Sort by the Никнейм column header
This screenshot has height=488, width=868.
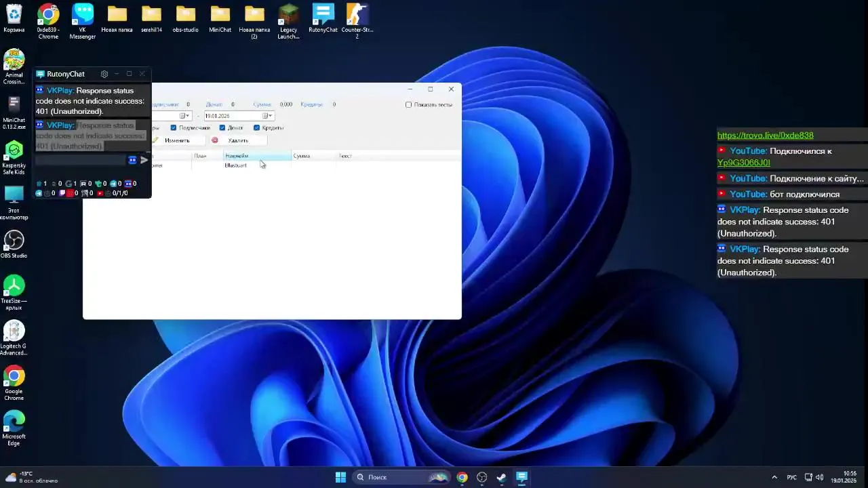pyautogui.click(x=258, y=156)
